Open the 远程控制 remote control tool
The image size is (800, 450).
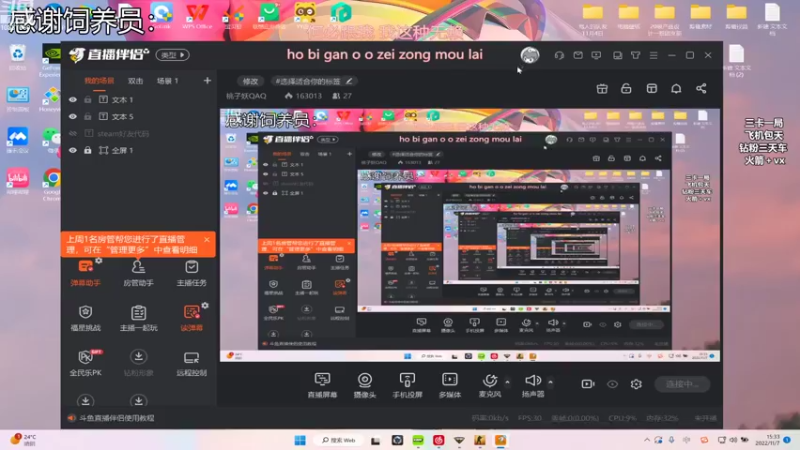(191, 363)
